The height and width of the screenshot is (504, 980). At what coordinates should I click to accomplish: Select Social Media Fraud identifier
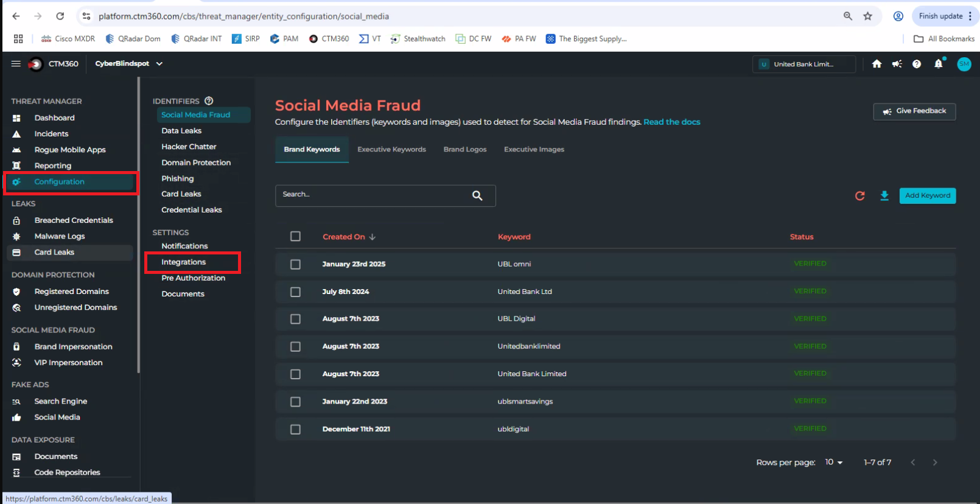click(x=203, y=114)
